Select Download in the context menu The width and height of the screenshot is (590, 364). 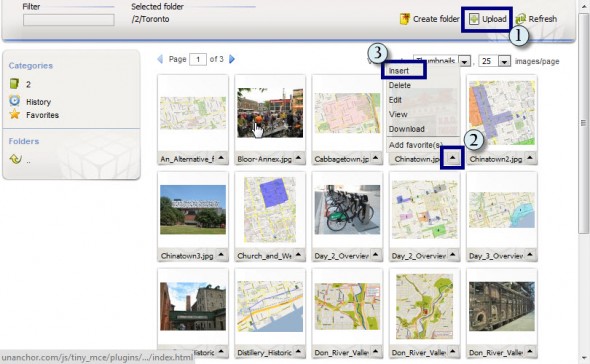click(406, 129)
